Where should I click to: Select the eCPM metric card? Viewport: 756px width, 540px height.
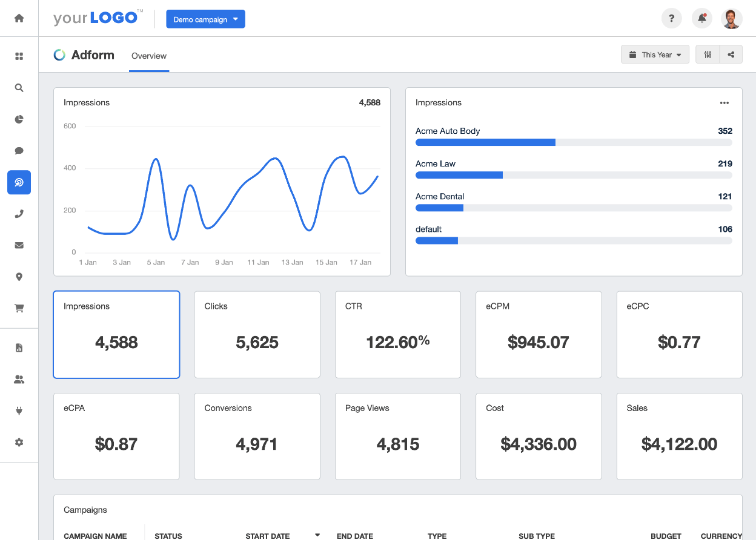pyautogui.click(x=539, y=335)
